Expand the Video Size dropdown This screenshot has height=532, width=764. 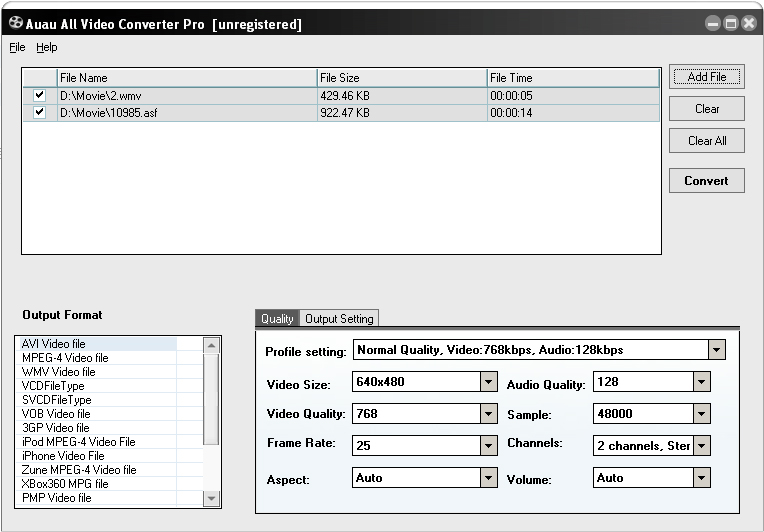pyautogui.click(x=488, y=382)
